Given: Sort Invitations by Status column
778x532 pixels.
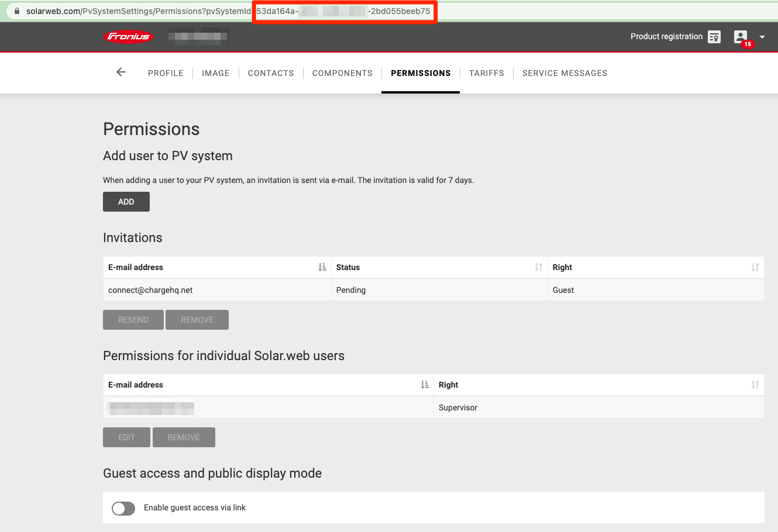Looking at the screenshot, I should [539, 267].
